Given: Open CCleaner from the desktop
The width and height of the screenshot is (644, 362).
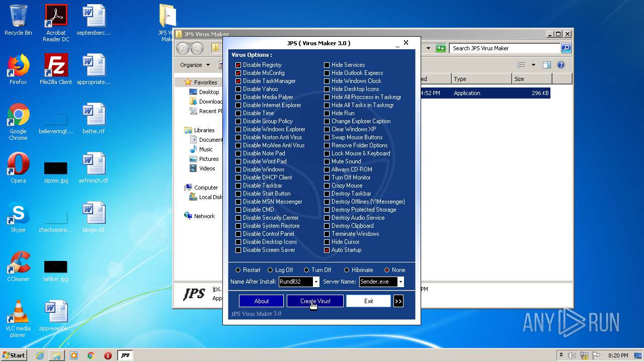Looking at the screenshot, I should [x=18, y=262].
